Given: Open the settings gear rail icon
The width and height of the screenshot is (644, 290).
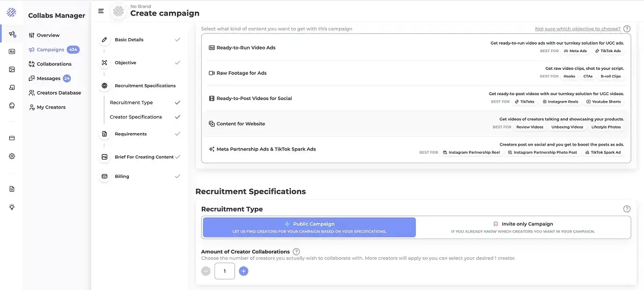Looking at the screenshot, I should click(12, 156).
